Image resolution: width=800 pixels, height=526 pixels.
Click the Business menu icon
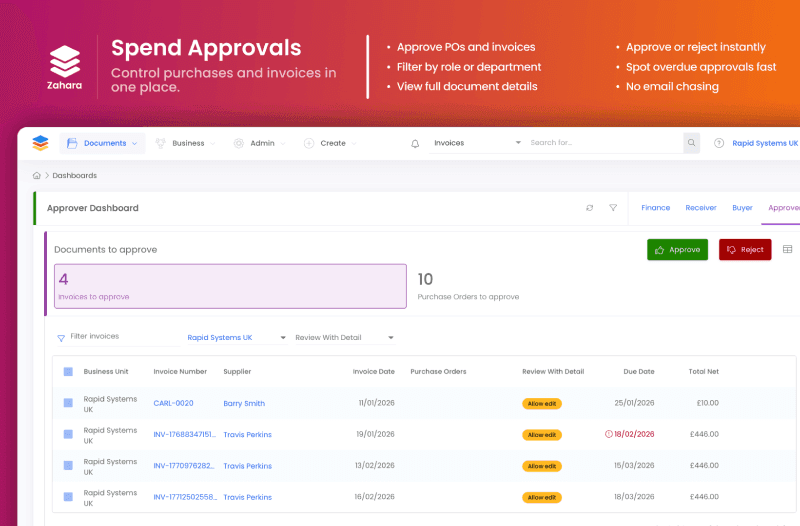tap(160, 143)
